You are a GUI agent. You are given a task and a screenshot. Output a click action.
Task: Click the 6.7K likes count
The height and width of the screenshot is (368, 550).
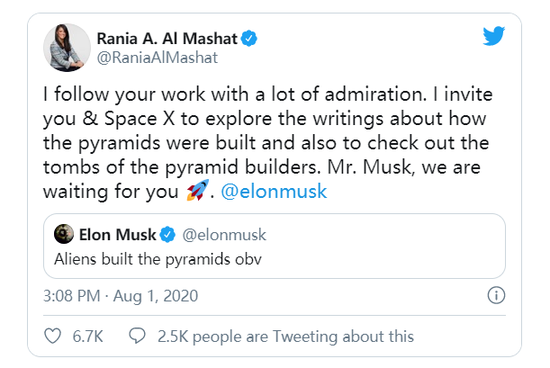pyautogui.click(x=88, y=336)
